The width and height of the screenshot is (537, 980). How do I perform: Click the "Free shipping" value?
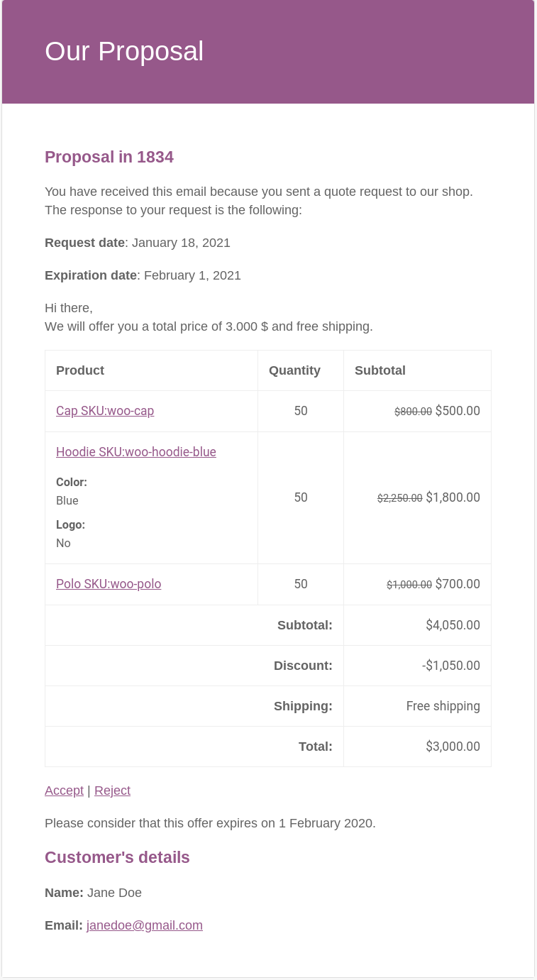coord(443,706)
